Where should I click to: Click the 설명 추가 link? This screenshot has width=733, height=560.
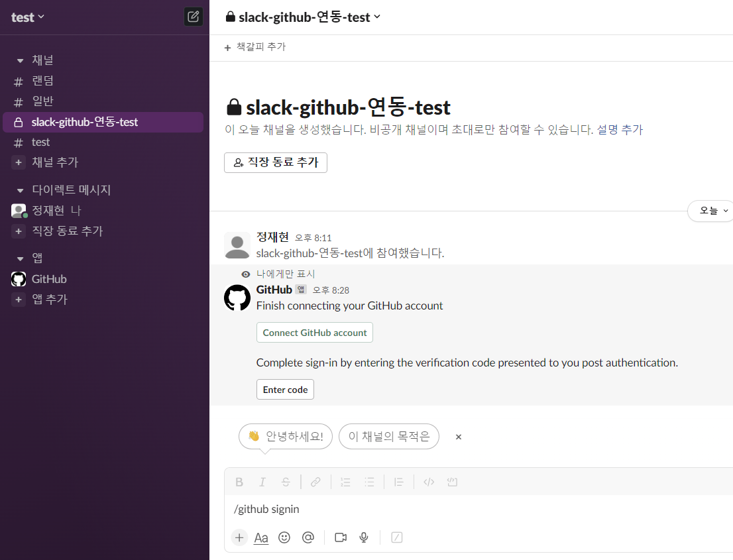pyautogui.click(x=620, y=129)
